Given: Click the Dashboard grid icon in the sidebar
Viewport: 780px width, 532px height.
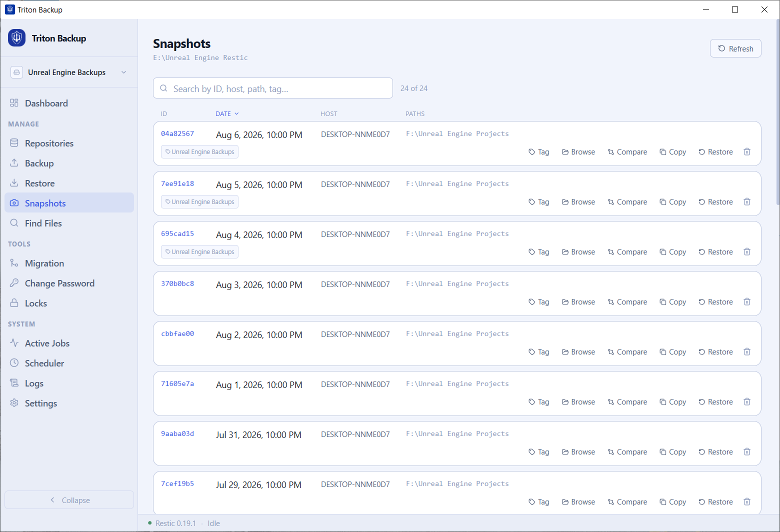Looking at the screenshot, I should click(14, 103).
